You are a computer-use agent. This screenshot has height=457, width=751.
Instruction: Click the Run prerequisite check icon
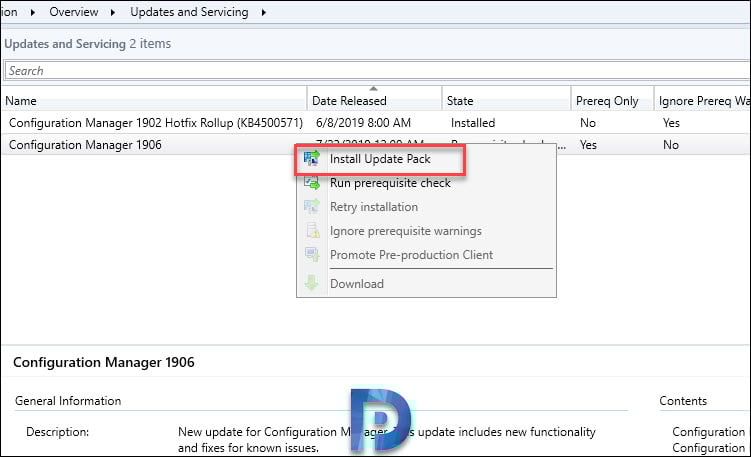click(312, 183)
